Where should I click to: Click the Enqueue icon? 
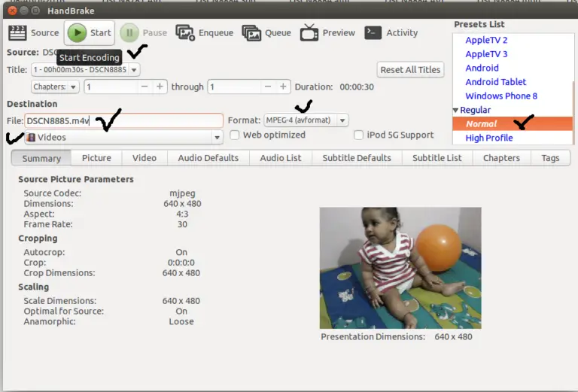(185, 32)
